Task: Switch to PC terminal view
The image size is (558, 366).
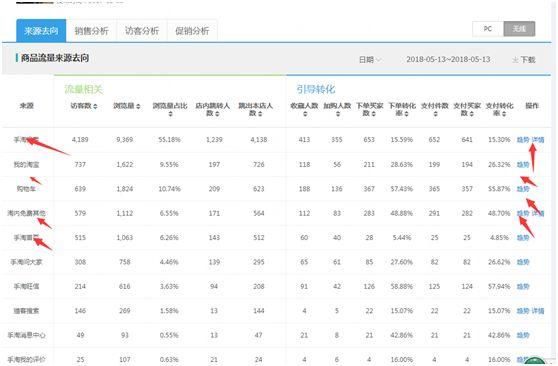Action: (x=488, y=29)
